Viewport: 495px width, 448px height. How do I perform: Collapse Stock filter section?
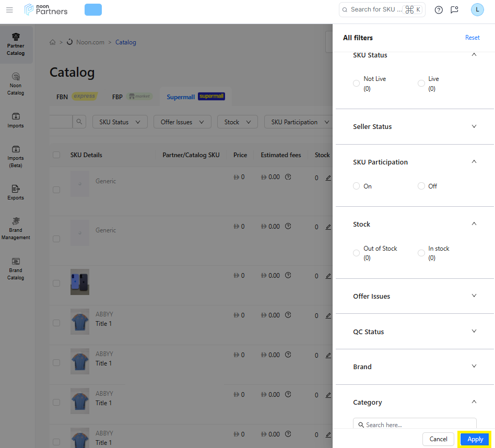click(474, 224)
